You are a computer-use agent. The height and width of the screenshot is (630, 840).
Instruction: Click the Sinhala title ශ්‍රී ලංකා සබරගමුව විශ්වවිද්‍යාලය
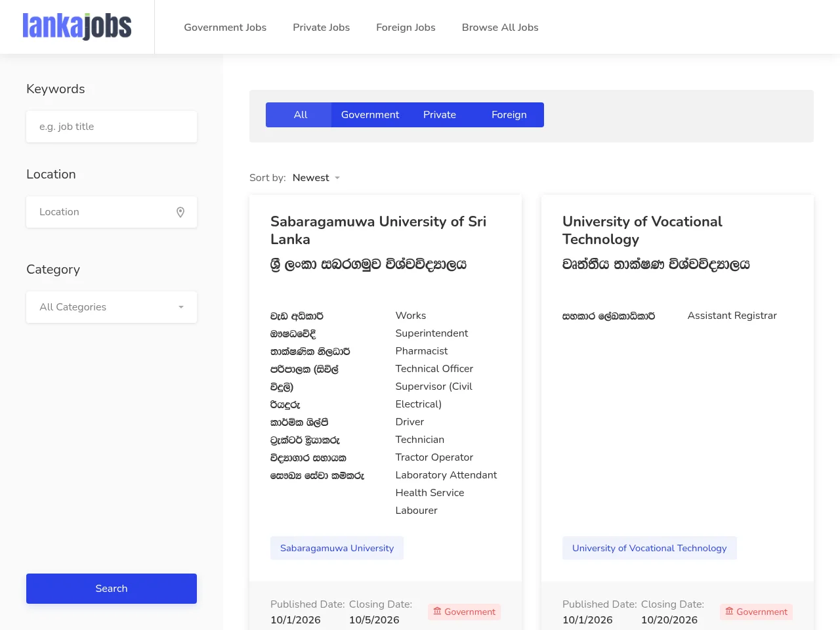(x=369, y=264)
